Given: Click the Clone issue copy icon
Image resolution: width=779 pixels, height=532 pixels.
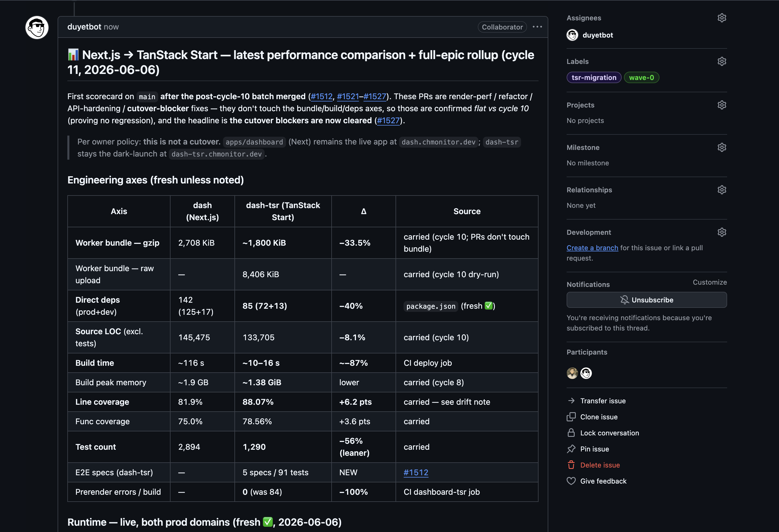Looking at the screenshot, I should point(571,417).
